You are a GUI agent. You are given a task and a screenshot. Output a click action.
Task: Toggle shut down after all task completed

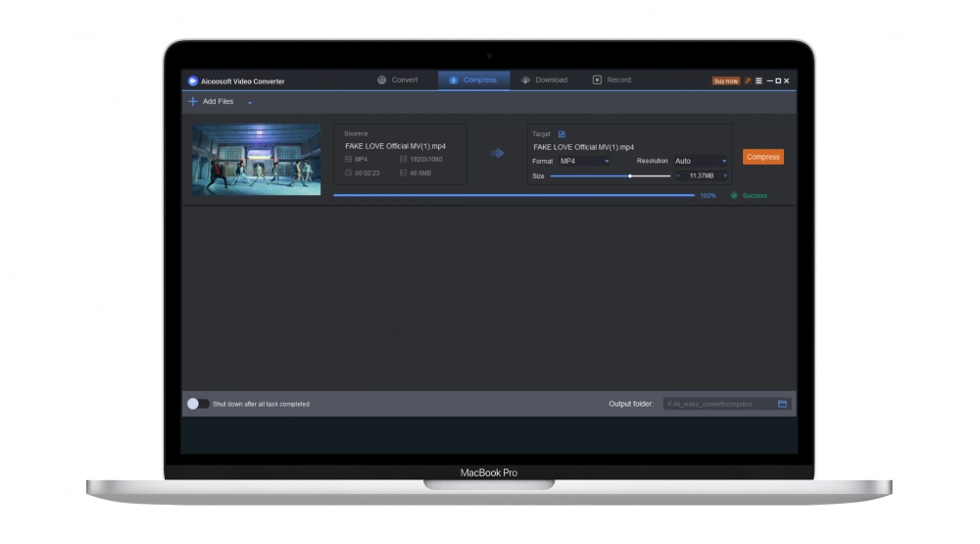(x=198, y=404)
